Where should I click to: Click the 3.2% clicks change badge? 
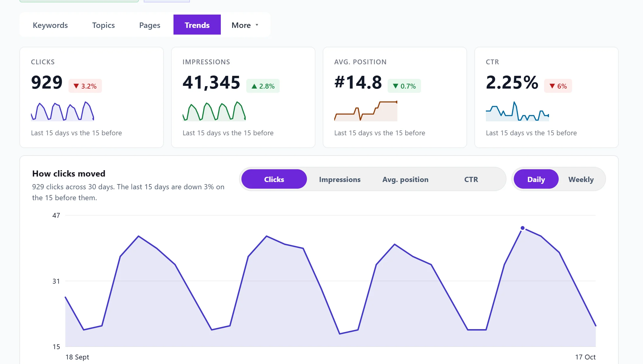(x=85, y=86)
